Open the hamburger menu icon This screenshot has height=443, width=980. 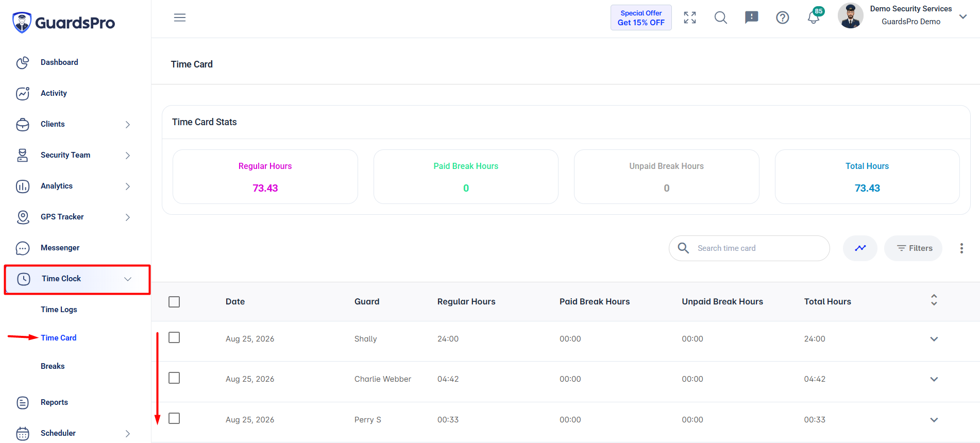pyautogui.click(x=180, y=18)
